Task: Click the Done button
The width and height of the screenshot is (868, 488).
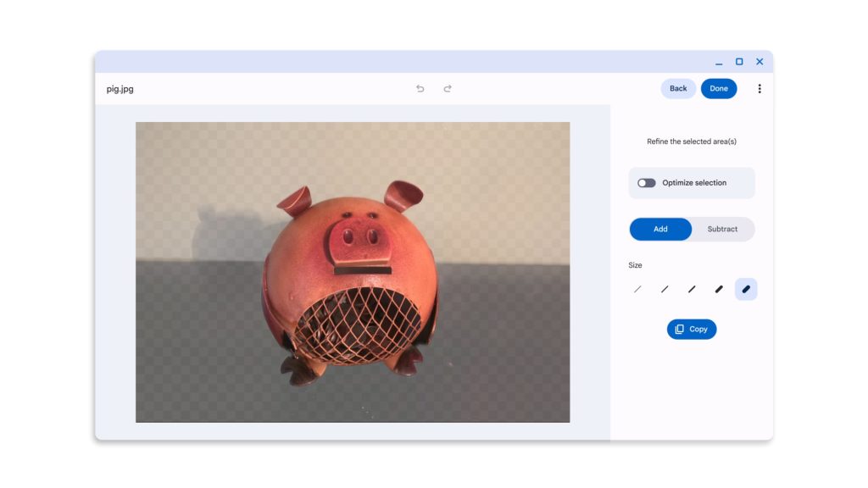Action: point(719,89)
